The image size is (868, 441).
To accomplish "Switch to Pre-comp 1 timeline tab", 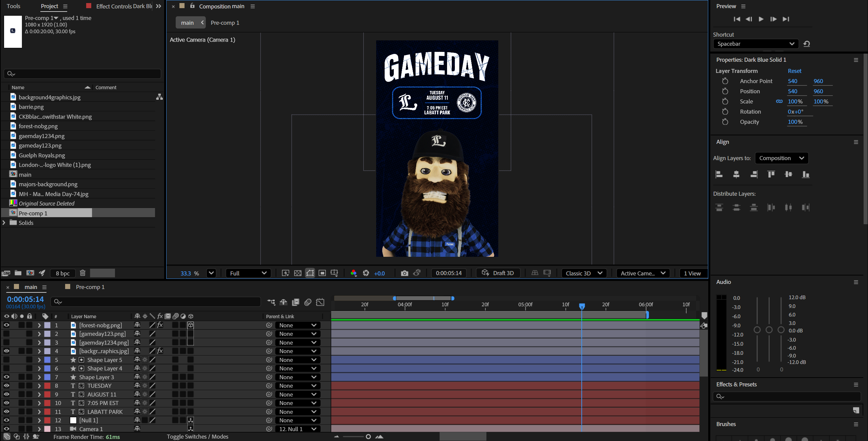I will coord(90,287).
